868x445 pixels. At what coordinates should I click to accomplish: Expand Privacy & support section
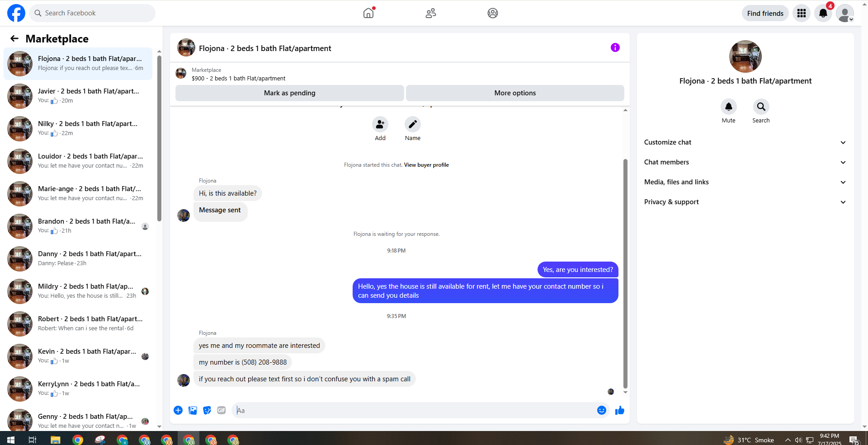(x=745, y=202)
